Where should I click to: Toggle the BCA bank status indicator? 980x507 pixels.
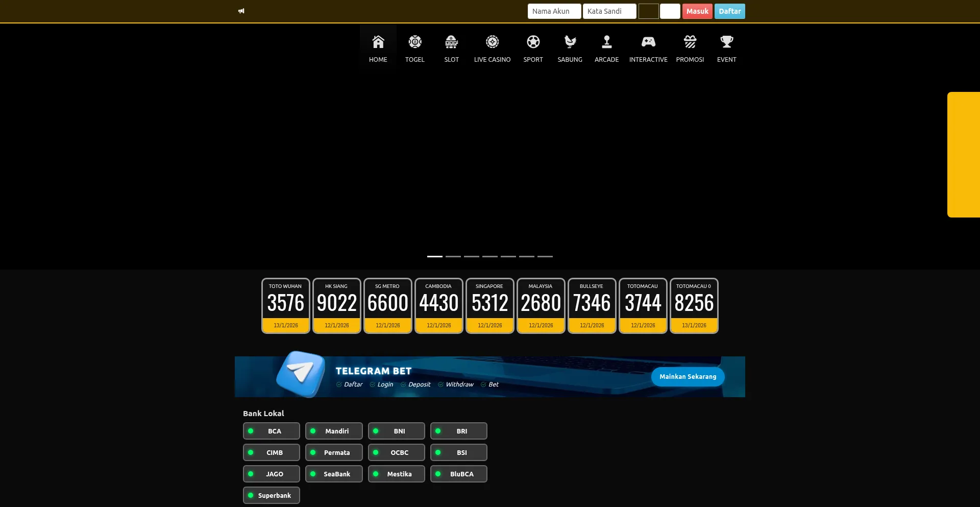251,431
